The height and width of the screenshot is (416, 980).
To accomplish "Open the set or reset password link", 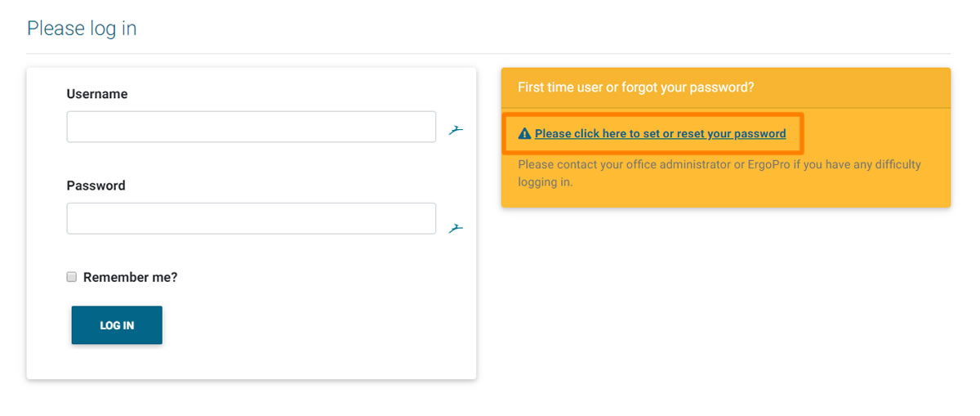I will pos(660,133).
